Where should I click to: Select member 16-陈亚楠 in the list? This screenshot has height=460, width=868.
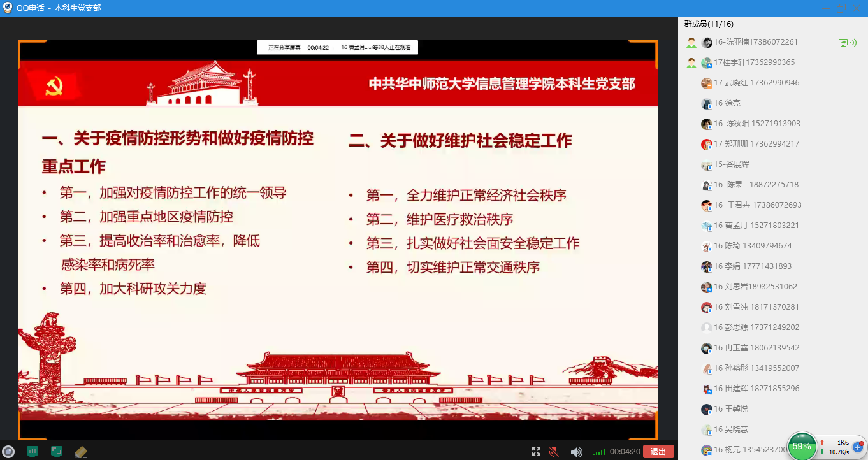point(755,42)
